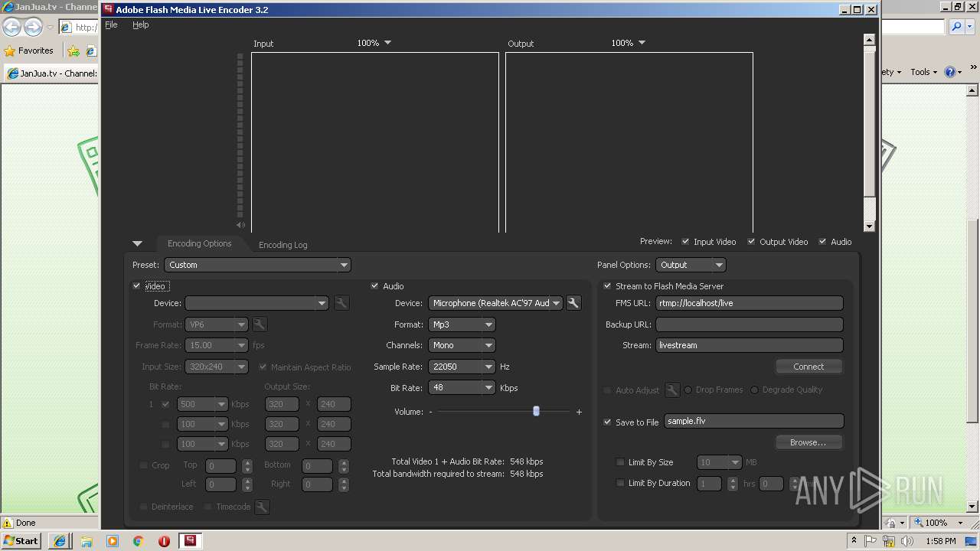This screenshot has width=980, height=551.
Task: Go forward in Internet Explorer window
Action: (33, 28)
